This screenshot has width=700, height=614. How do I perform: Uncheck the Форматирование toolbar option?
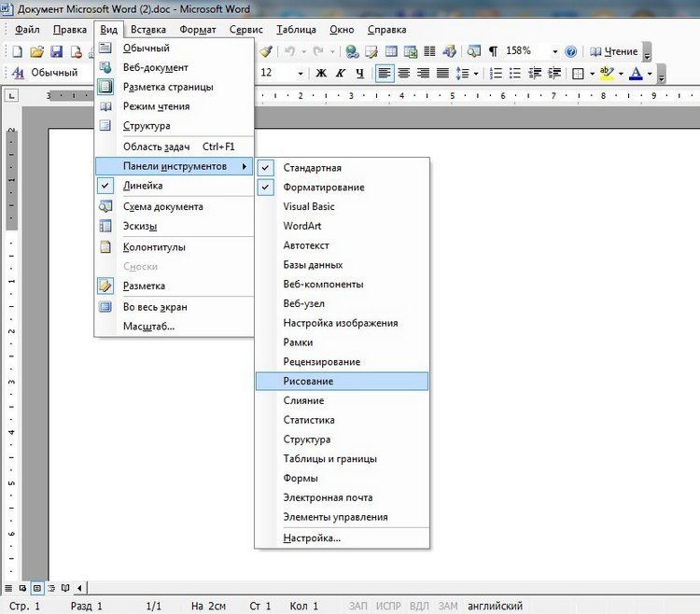pos(324,188)
